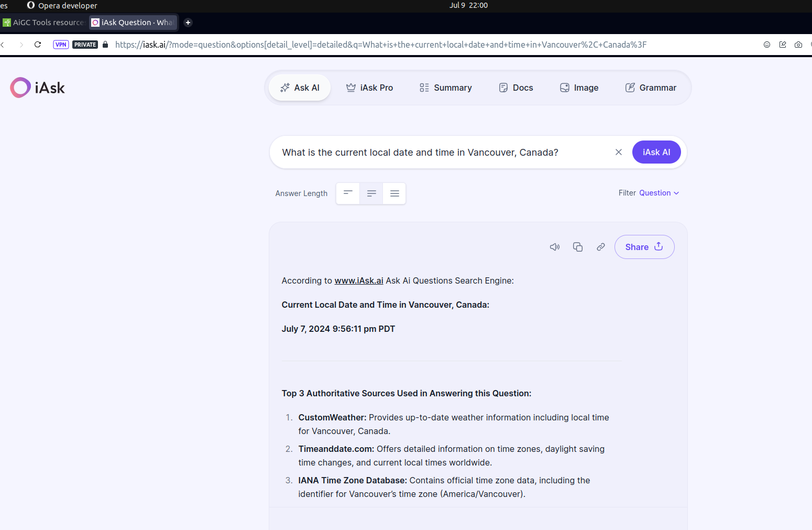Image resolution: width=812 pixels, height=530 pixels.
Task: Click 'July 7, 2024 9:56:11 pm PDT' text
Action: (338, 329)
